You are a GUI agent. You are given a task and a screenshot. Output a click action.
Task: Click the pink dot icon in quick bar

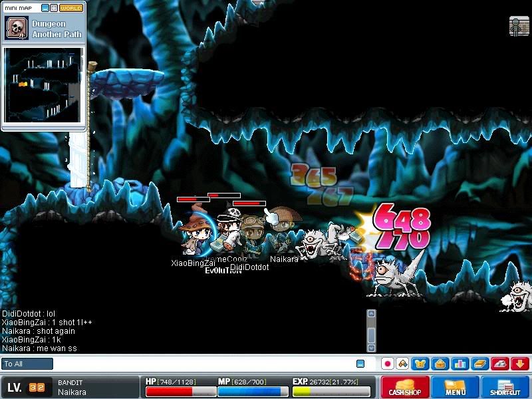point(388,364)
